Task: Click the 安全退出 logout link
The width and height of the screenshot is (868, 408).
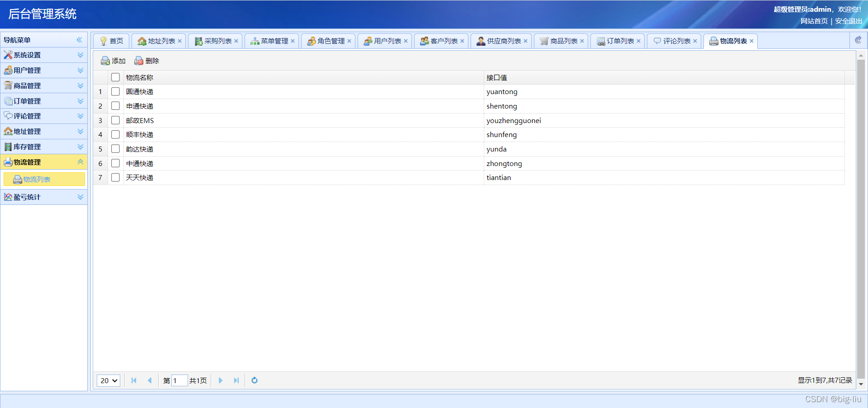Action: tap(849, 21)
